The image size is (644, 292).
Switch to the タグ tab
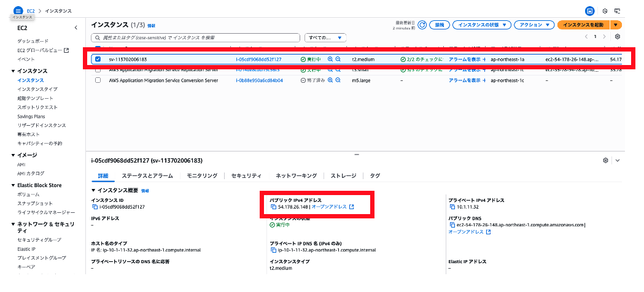coord(375,175)
